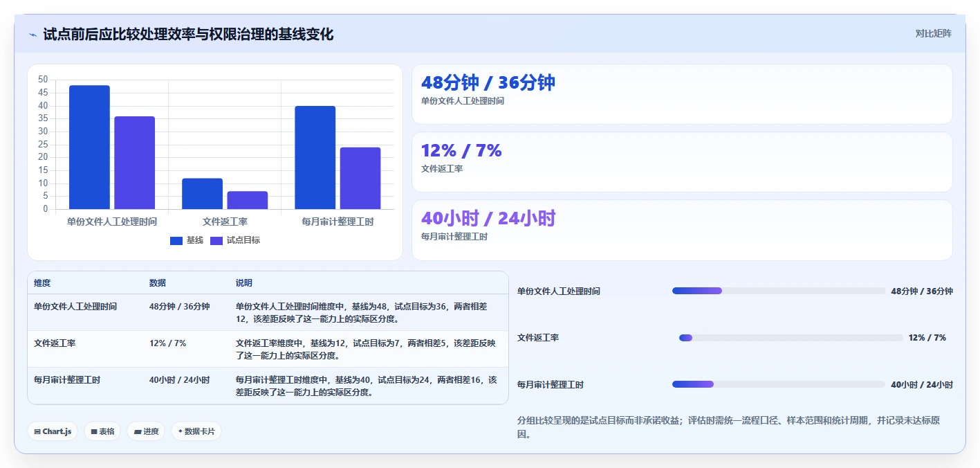
Task: Toggle the 试点目标 legend item in chart
Action: click(235, 240)
